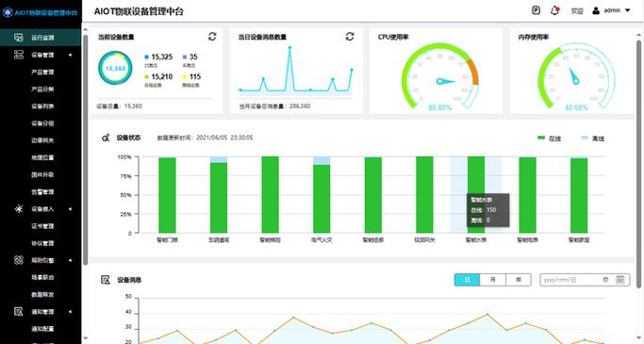Click the P badge icon in header
The image size is (644, 344).
536,10
